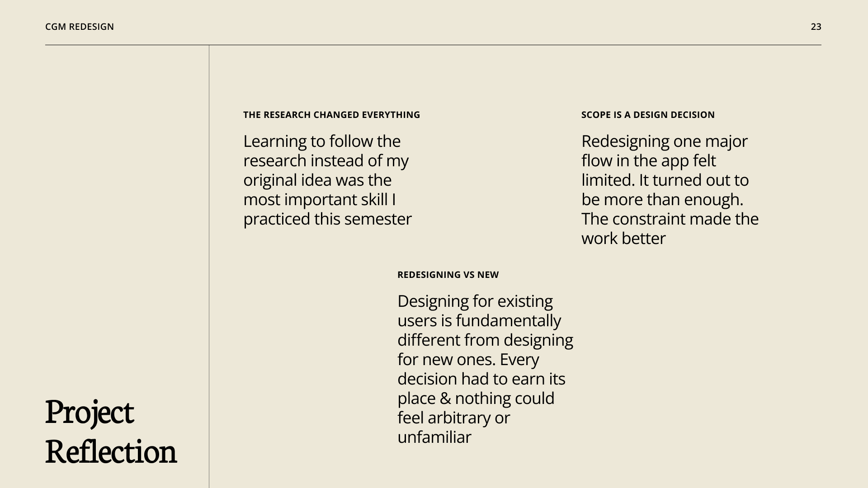
Task: Click the horizontal rule under header
Action: tap(433, 45)
